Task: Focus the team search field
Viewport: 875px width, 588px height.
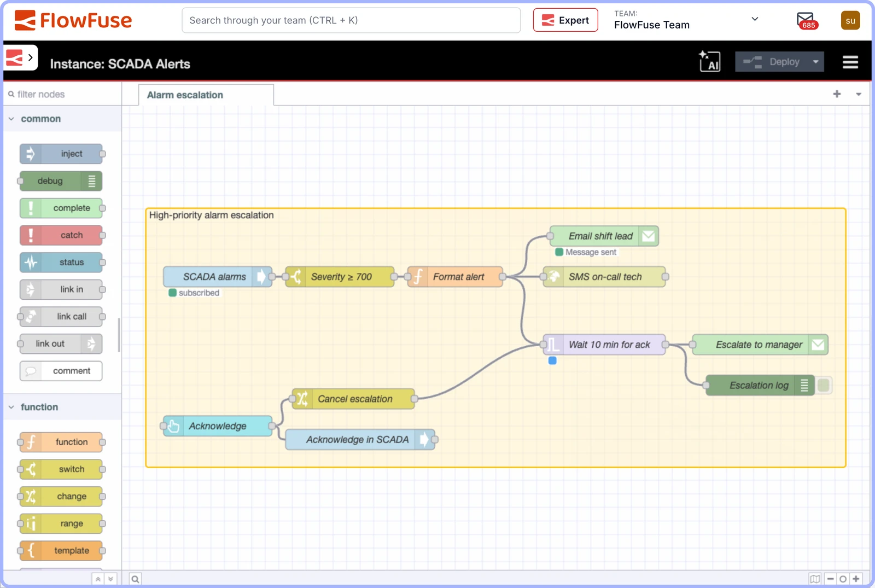Action: click(x=351, y=20)
